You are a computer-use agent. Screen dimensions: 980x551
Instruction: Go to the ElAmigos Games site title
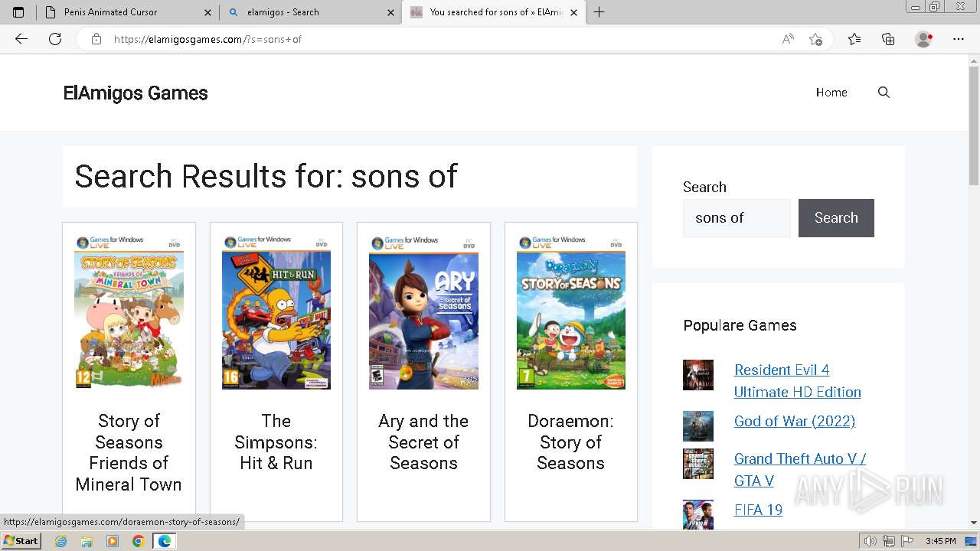pyautogui.click(x=136, y=93)
